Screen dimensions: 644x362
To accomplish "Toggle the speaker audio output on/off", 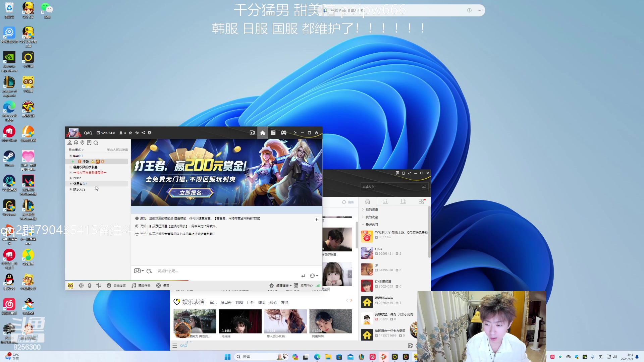I will (x=81, y=285).
